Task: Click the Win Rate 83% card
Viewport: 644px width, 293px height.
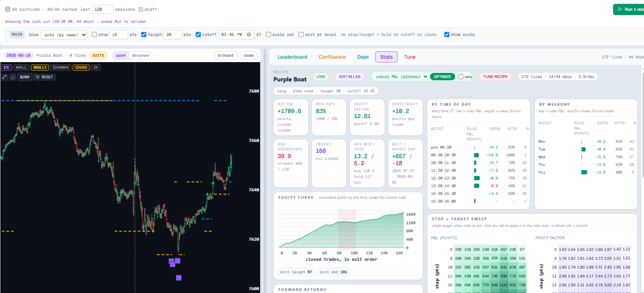Action: tap(329, 117)
